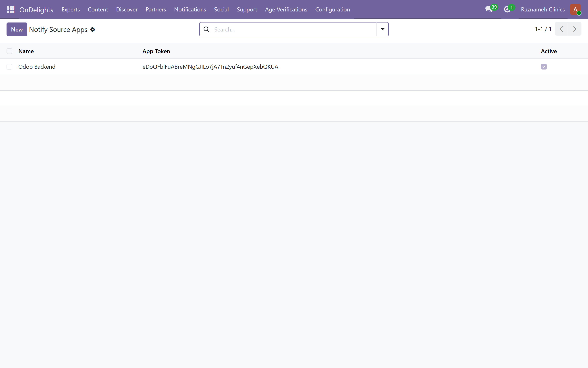
Task: Sort by the App Token column header
Action: coord(156,51)
